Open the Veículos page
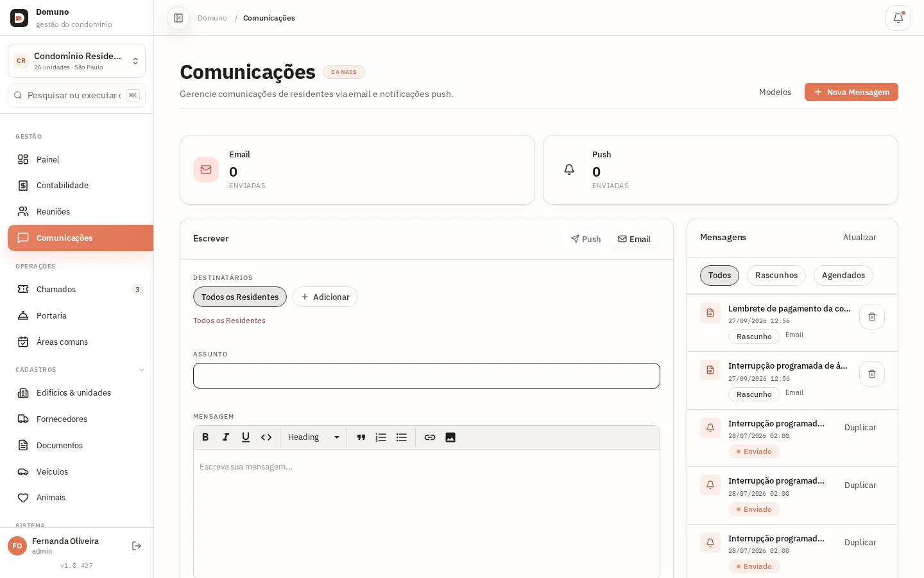Screen dimensions: 924x578 pos(80,472)
